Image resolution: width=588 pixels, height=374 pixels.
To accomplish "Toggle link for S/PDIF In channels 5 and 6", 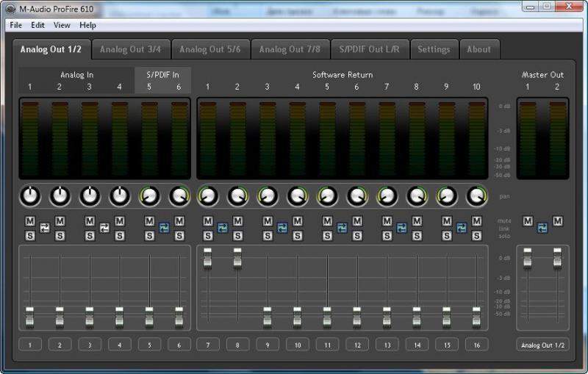I will pos(164,228).
